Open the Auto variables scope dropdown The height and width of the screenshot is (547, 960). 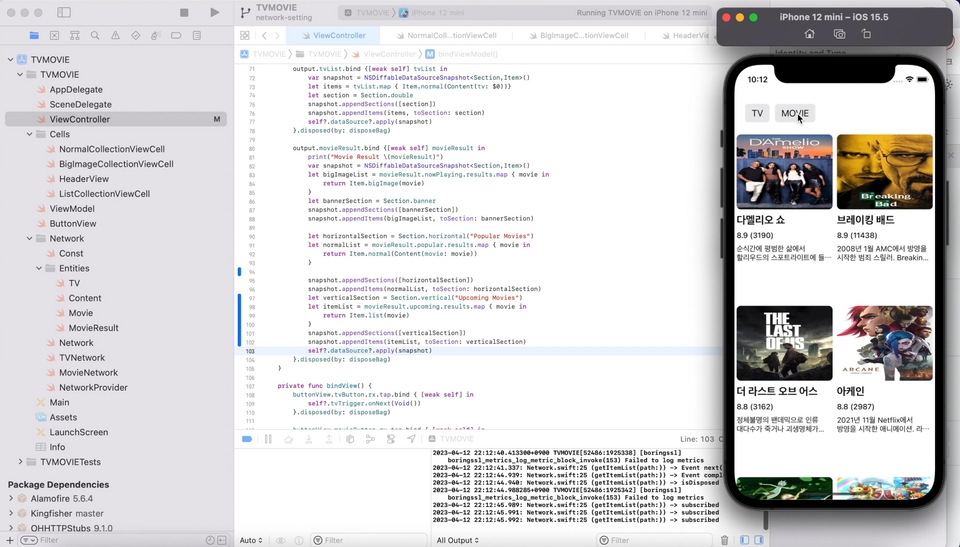[x=251, y=540]
